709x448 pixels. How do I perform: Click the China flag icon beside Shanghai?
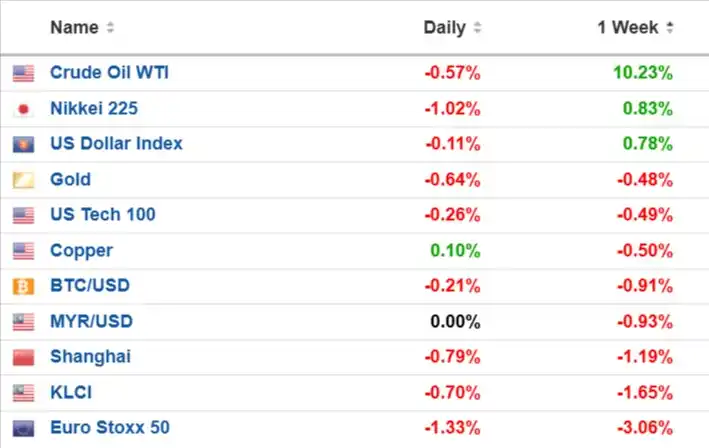[23, 357]
